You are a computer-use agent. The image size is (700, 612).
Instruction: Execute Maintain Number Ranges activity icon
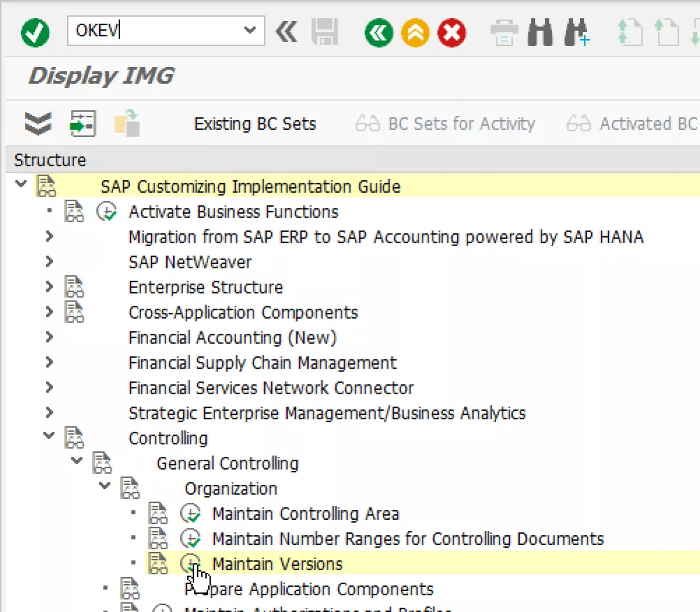click(191, 538)
